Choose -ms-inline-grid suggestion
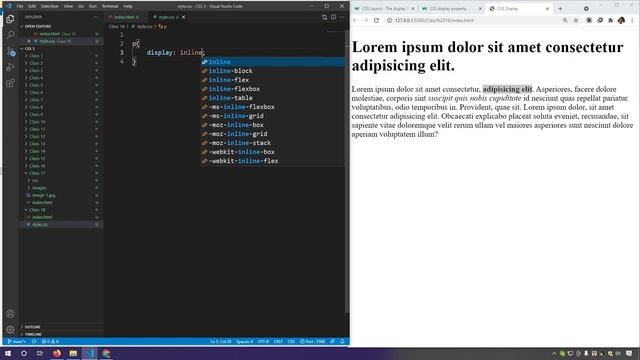This screenshot has width=640, height=360. 273,116
